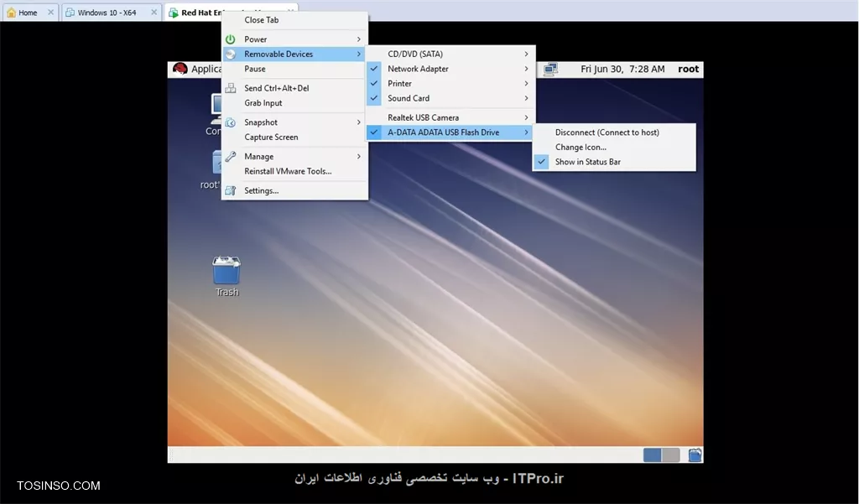The height and width of the screenshot is (504, 859).
Task: Open the Trash icon on guest desktop
Action: 226,270
